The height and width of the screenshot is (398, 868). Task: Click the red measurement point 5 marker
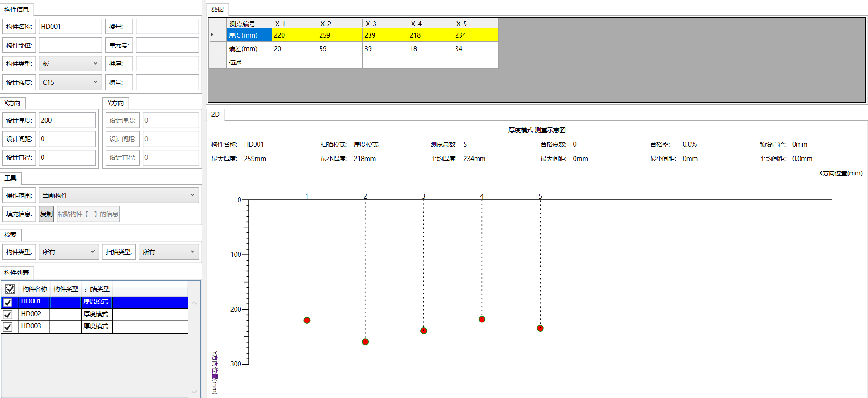pyautogui.click(x=540, y=328)
